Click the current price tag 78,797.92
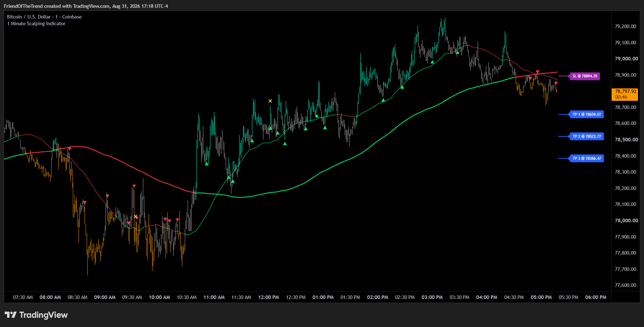 pyautogui.click(x=625, y=94)
